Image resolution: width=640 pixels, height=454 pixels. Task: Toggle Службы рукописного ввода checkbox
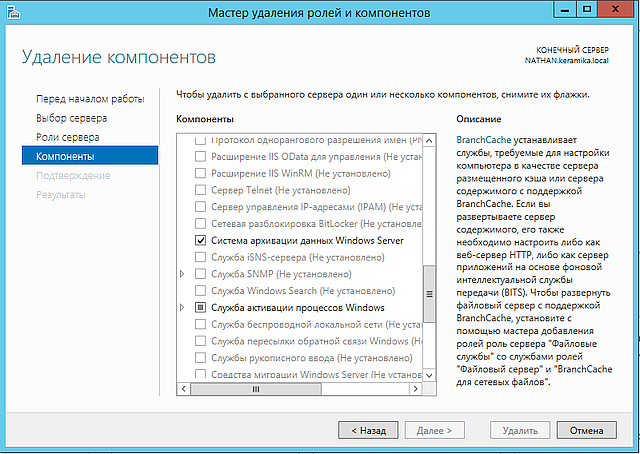(x=200, y=358)
